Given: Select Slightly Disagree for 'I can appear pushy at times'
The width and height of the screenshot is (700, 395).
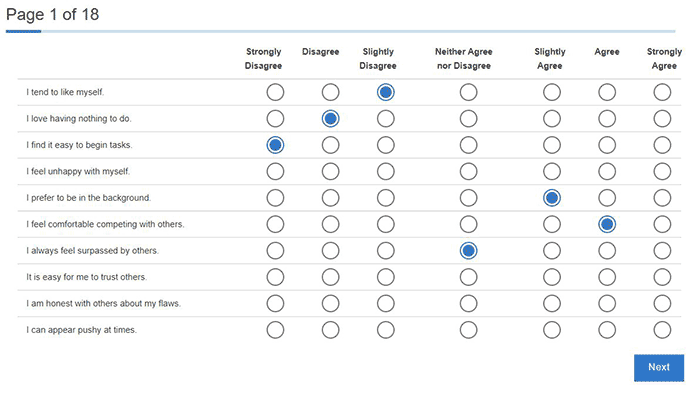Looking at the screenshot, I should 386,330.
